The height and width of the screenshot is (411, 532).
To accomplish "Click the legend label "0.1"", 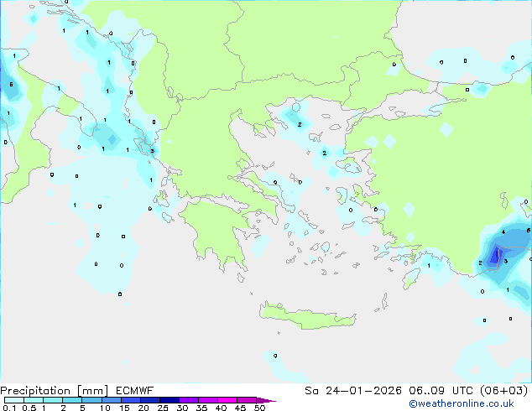I will pos(9,408).
